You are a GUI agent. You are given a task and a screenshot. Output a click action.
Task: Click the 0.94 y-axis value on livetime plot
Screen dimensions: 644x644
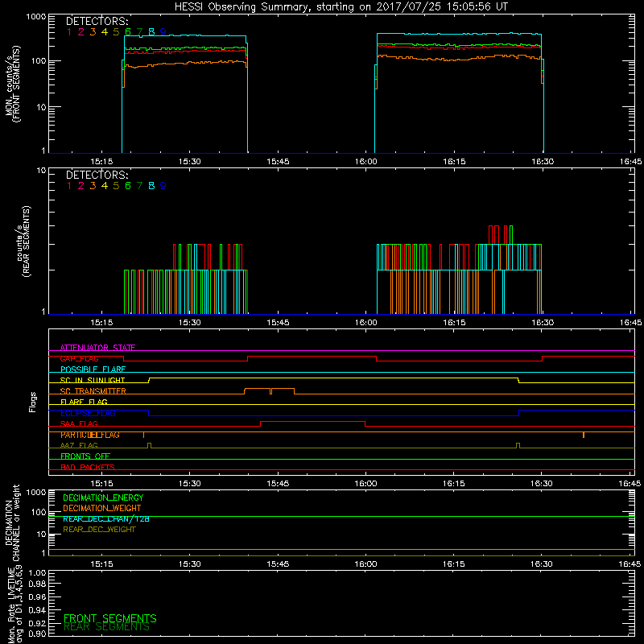pyautogui.click(x=37, y=609)
